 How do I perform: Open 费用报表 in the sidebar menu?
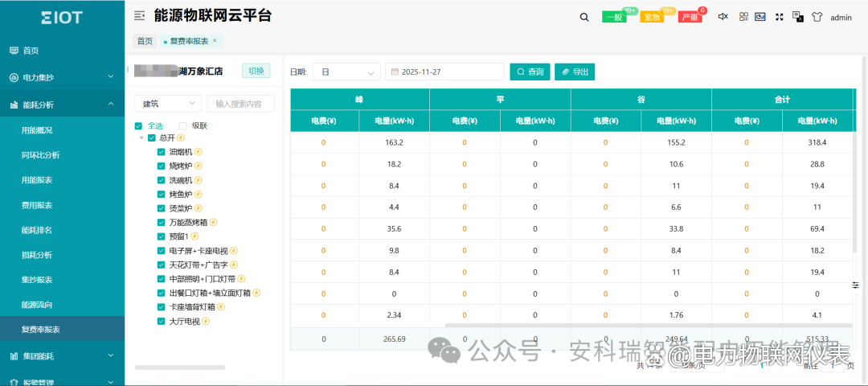(x=37, y=205)
